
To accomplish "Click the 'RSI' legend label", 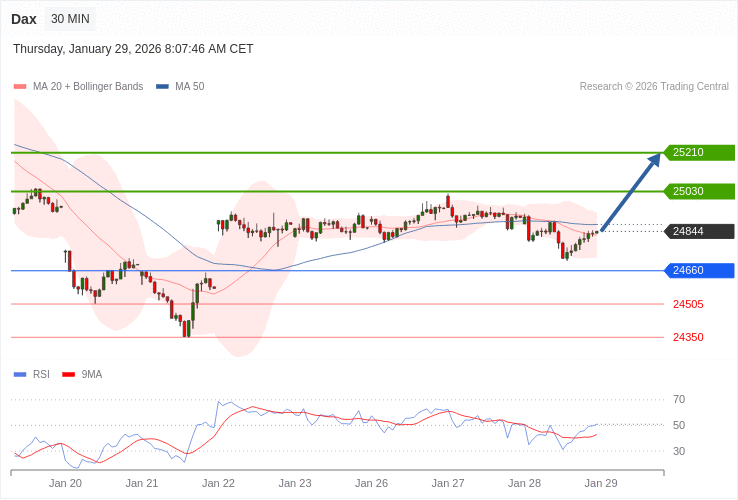I will coord(41,375).
